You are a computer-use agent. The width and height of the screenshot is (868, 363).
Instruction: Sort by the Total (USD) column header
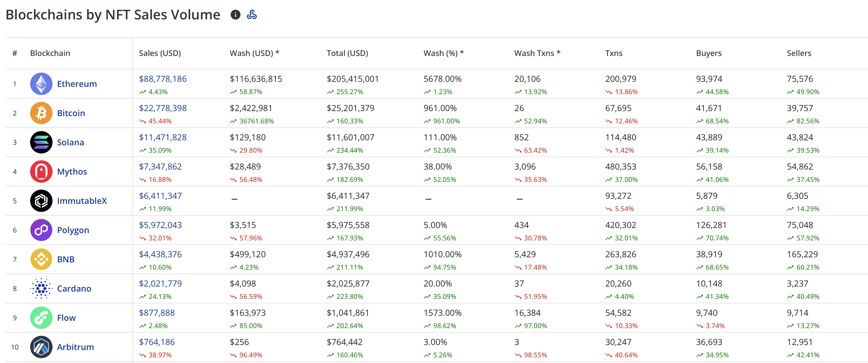347,53
